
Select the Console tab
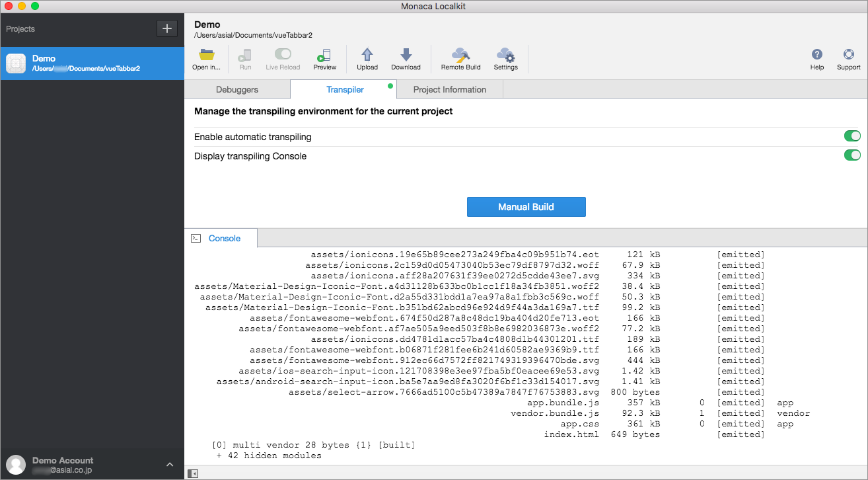pos(221,238)
